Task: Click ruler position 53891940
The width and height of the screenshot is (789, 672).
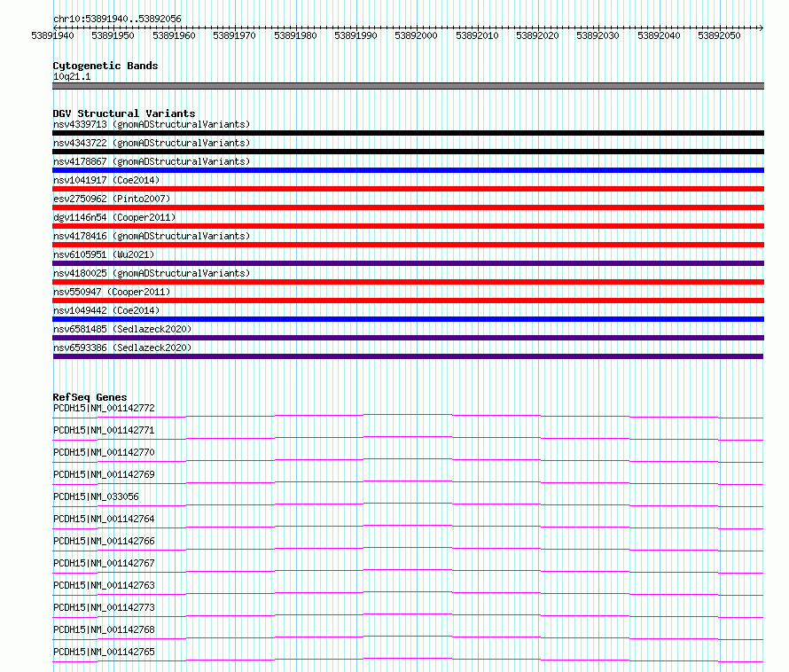Action: 52,35
